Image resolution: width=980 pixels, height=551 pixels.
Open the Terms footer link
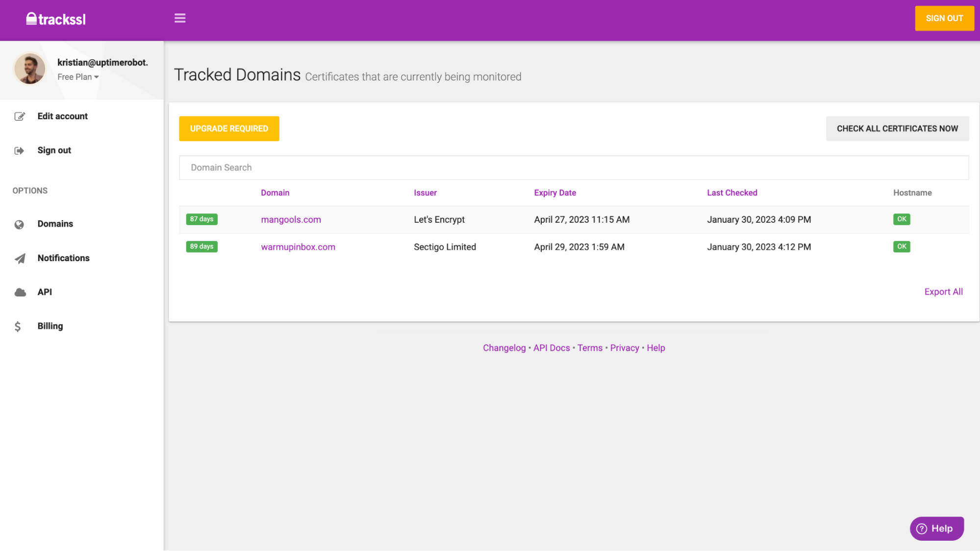click(590, 348)
